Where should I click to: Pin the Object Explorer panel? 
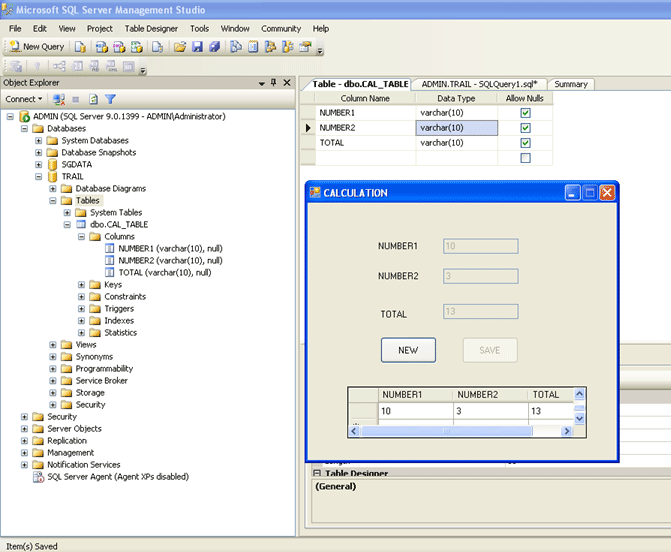pos(273,82)
